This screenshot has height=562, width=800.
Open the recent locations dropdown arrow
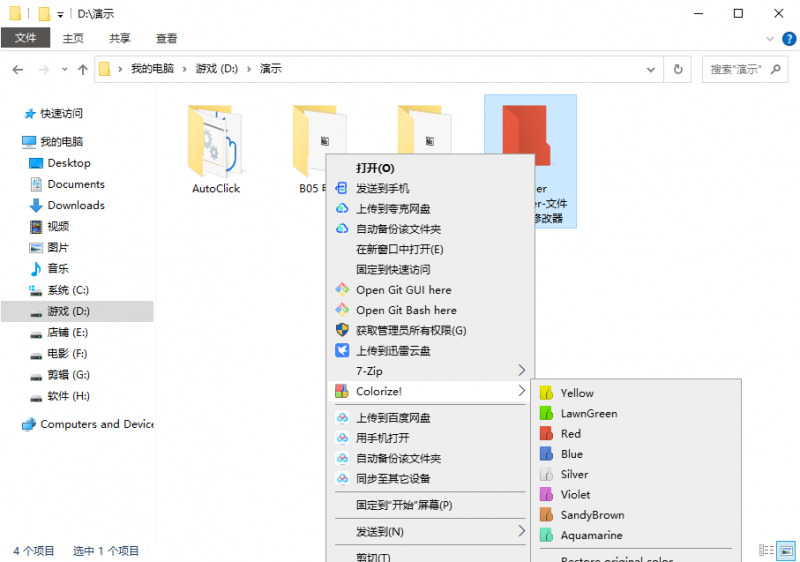tap(64, 69)
